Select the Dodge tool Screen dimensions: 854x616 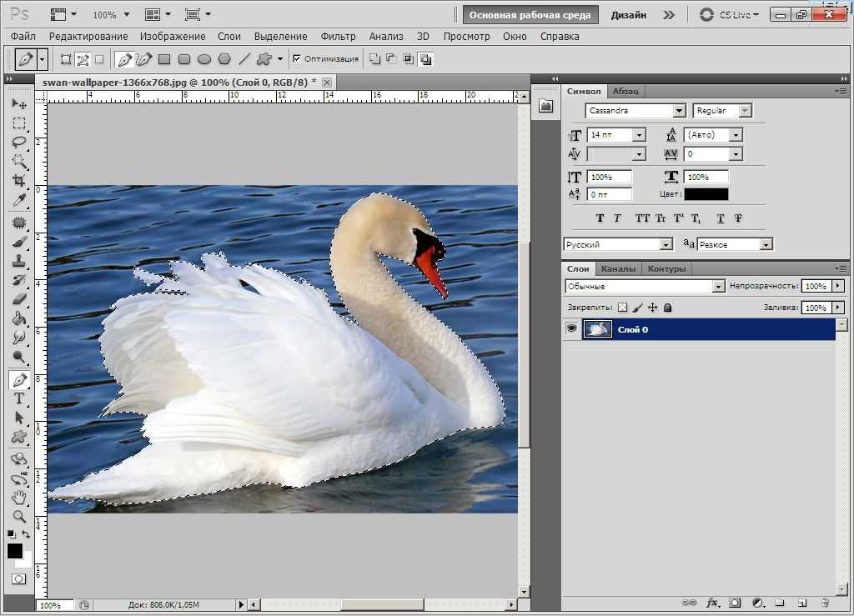[x=19, y=357]
